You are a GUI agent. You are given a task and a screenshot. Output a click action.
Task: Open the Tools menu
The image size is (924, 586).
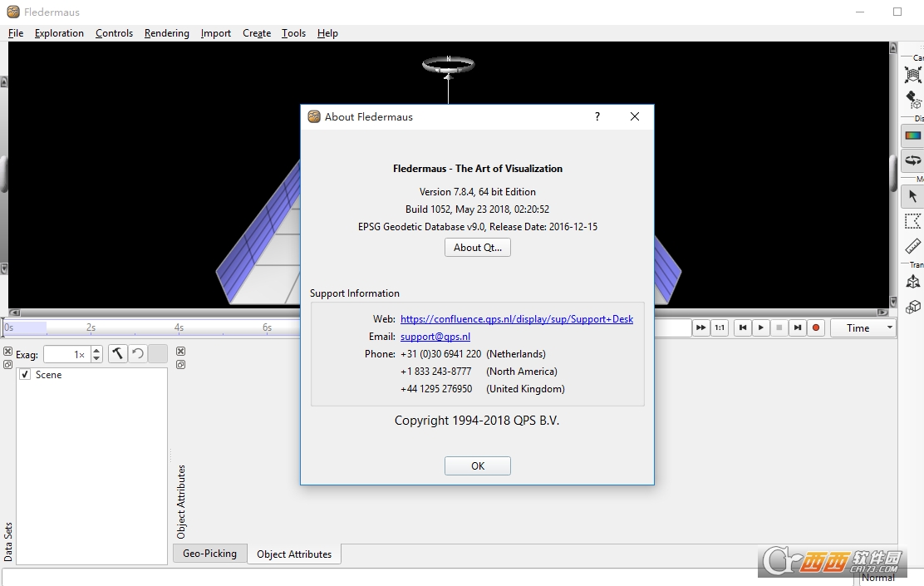pyautogui.click(x=293, y=33)
